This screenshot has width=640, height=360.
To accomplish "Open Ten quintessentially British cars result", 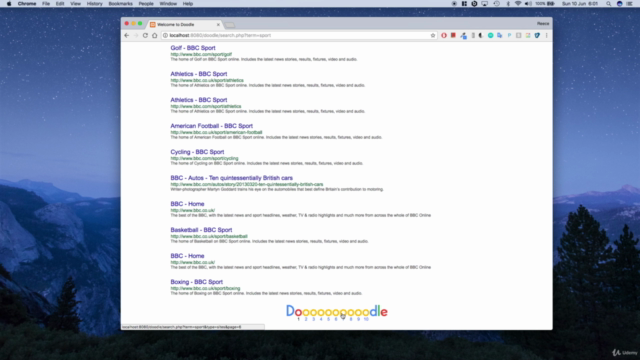I will click(x=231, y=178).
